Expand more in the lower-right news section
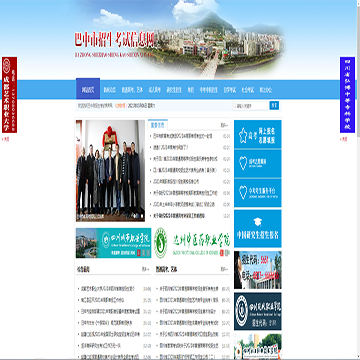The image size is (360, 360). [x=224, y=269]
